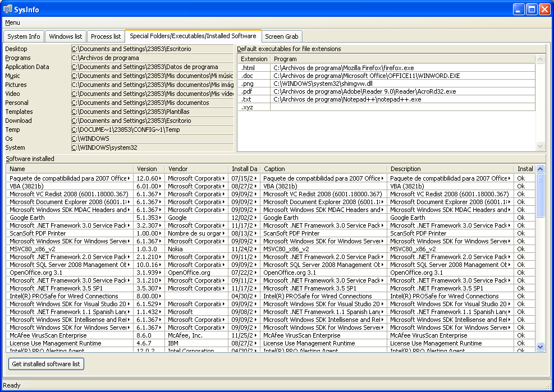Viewport: 554px width, 392px height.
Task: Select the WINWORD.EXE program path cell
Action: click(403, 76)
